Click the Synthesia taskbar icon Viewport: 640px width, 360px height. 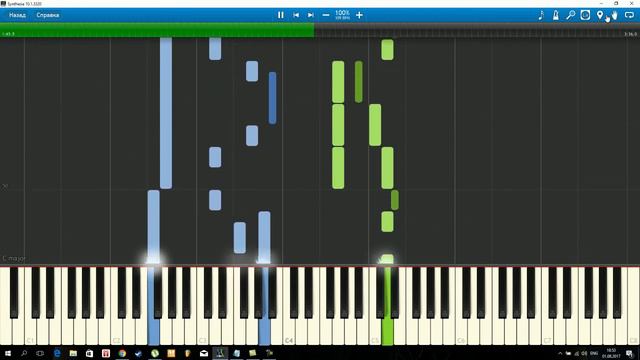click(220, 353)
